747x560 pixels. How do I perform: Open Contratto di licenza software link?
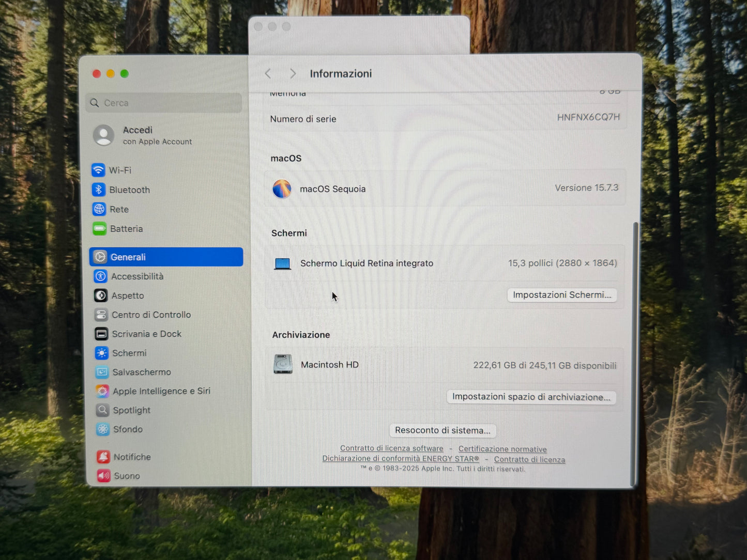pos(392,448)
